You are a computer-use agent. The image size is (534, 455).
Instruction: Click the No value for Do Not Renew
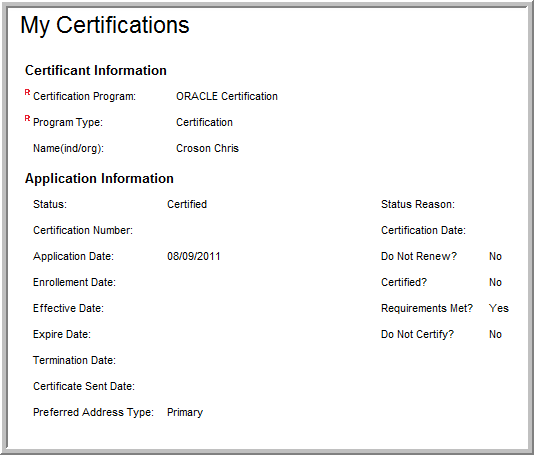[496, 256]
